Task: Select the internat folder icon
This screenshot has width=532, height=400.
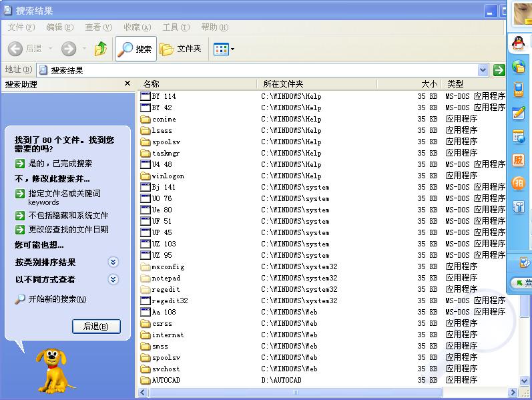Action: tap(146, 335)
